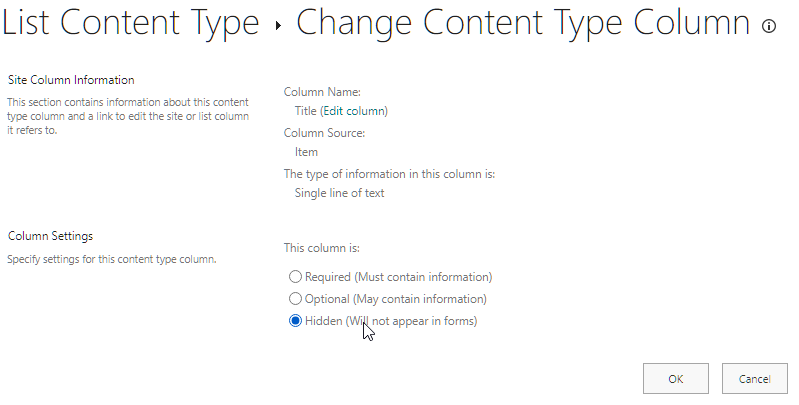Viewport: 799px width, 405px height.
Task: Click the 'This column is:' label
Action: pyautogui.click(x=322, y=248)
